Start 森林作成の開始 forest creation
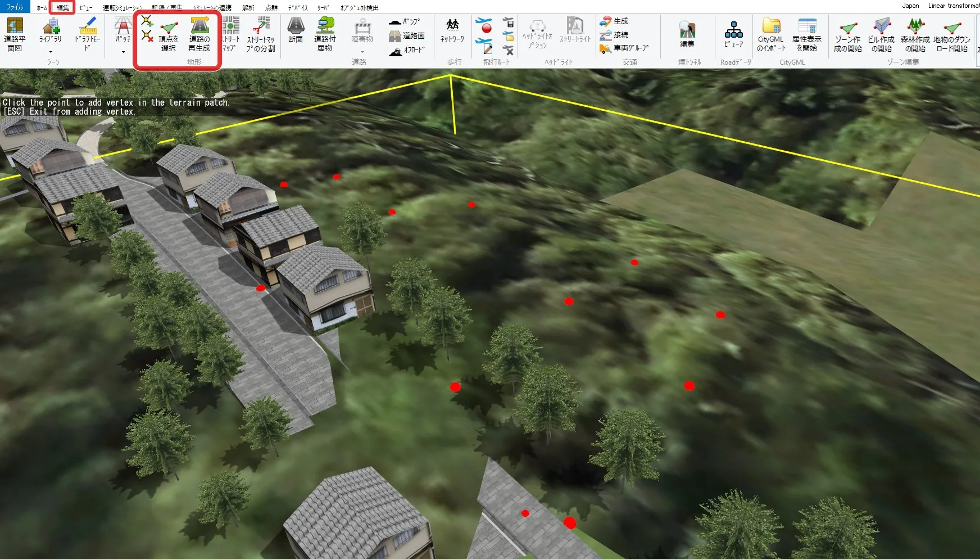Viewport: 980px width, 559px height. (x=915, y=35)
